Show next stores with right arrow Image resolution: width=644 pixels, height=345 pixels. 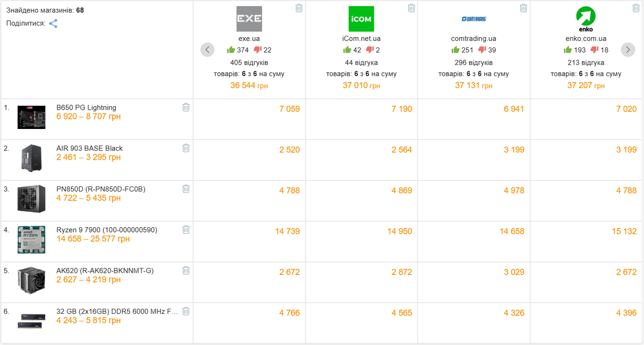tap(628, 49)
